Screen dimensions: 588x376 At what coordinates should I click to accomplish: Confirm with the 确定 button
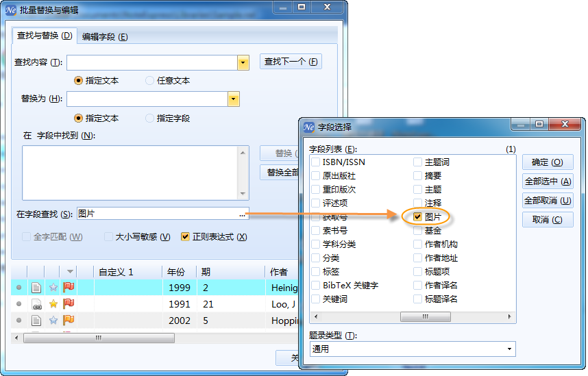(548, 162)
